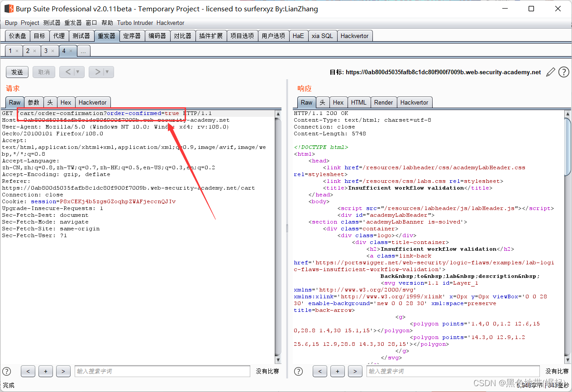
Task: Close Repeater tab 3
Action: [x=52, y=51]
